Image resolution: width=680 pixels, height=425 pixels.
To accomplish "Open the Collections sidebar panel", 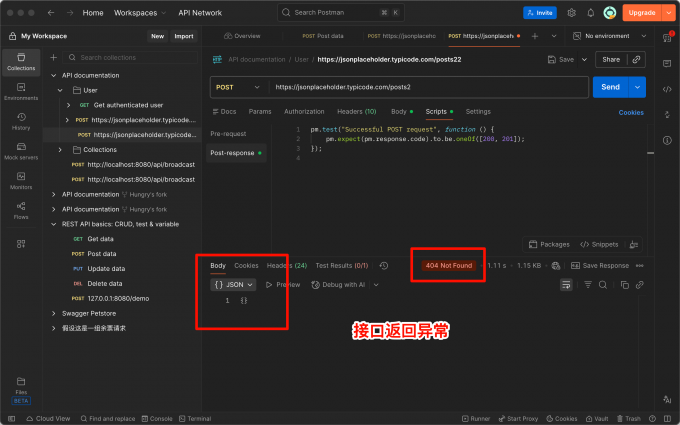I will 21,62.
